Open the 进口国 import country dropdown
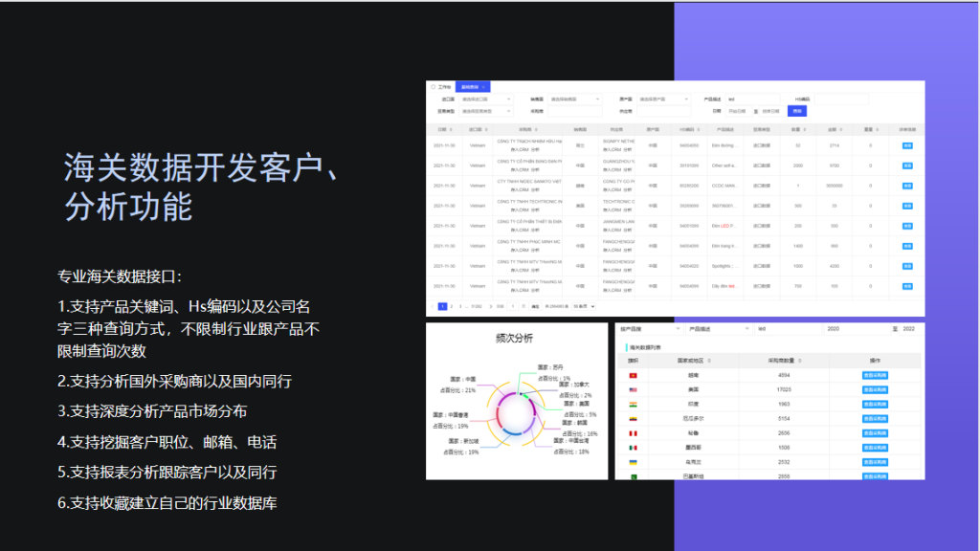 (487, 99)
